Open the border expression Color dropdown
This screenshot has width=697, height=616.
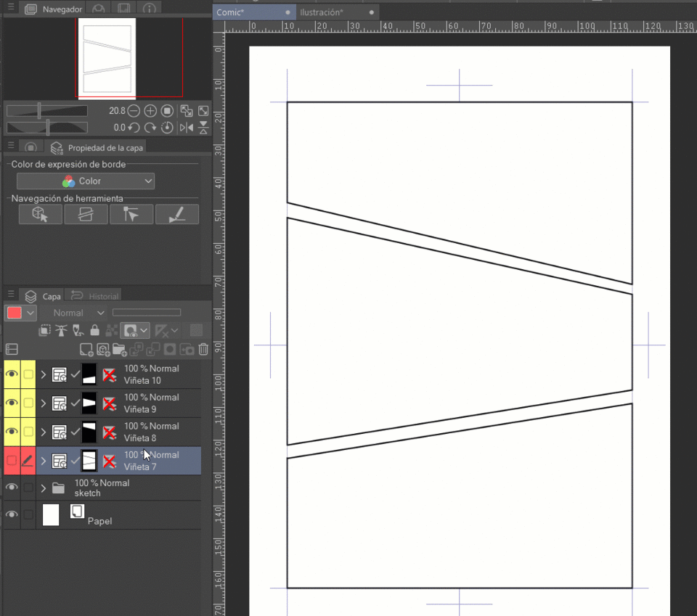(x=86, y=181)
